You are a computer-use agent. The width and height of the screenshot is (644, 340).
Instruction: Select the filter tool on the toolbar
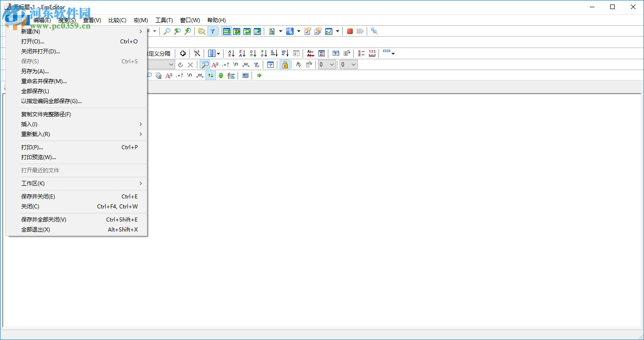[x=212, y=31]
